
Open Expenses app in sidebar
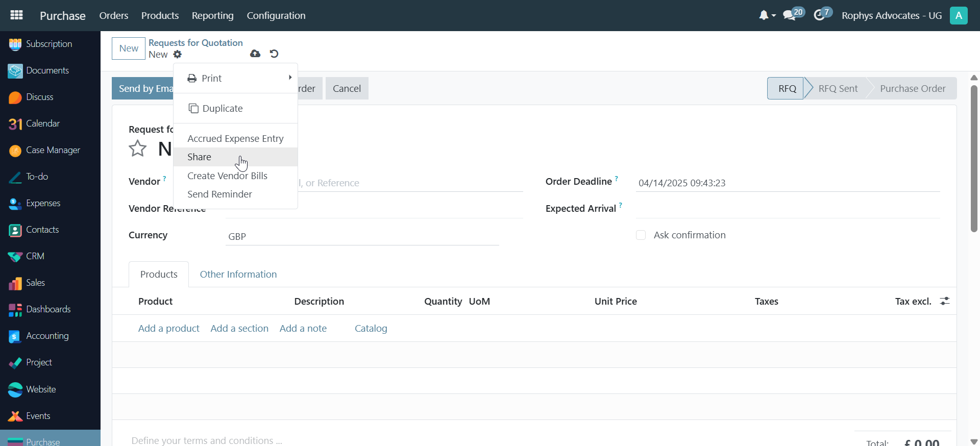(50, 203)
